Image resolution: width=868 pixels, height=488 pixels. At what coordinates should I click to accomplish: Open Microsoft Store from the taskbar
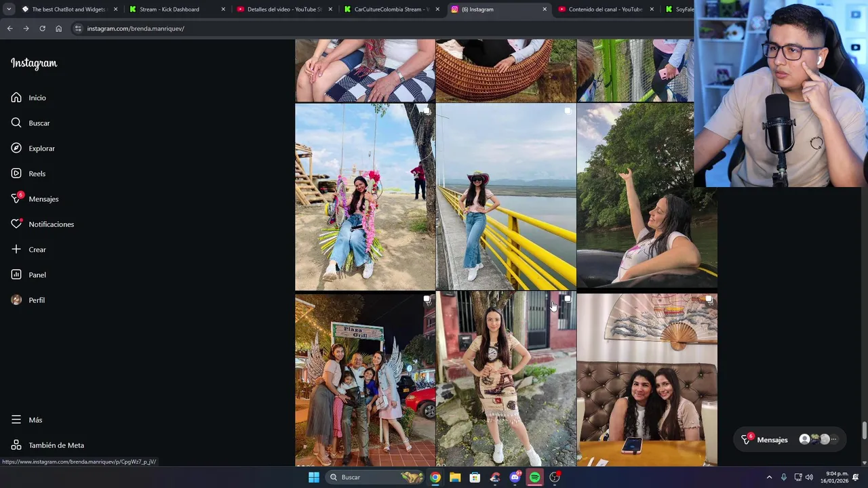point(475,477)
